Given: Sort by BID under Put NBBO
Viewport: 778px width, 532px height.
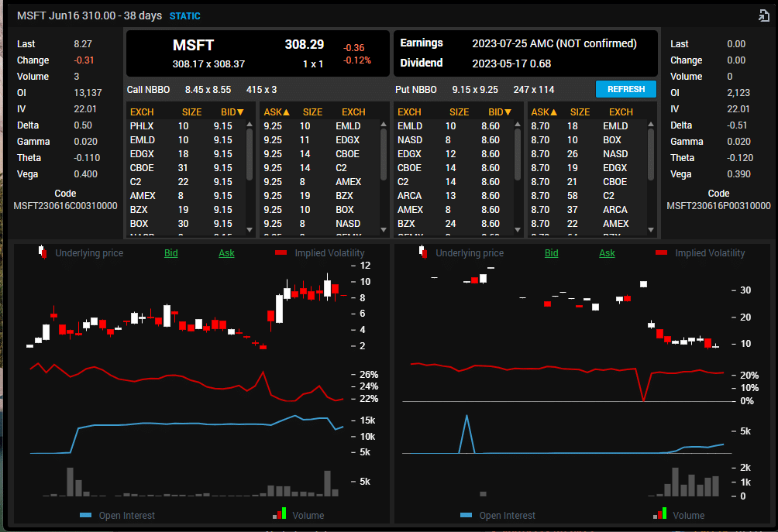Looking at the screenshot, I should click(500, 112).
